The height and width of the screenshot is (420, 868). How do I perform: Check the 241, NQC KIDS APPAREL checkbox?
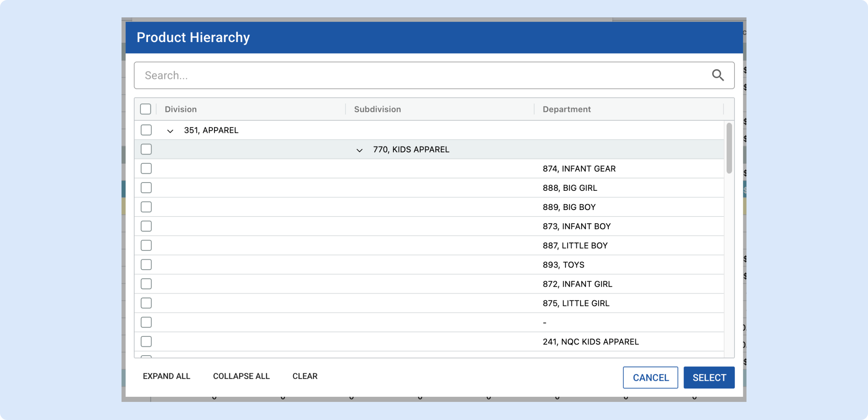[x=146, y=341]
